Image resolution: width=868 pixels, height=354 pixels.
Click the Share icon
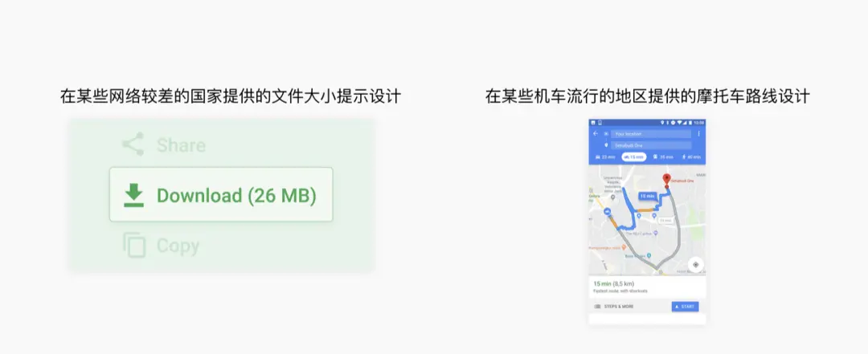[133, 144]
